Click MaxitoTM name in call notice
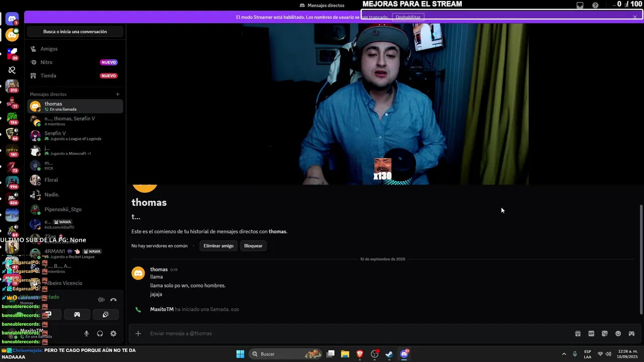The height and width of the screenshot is (362, 644). pos(162,310)
